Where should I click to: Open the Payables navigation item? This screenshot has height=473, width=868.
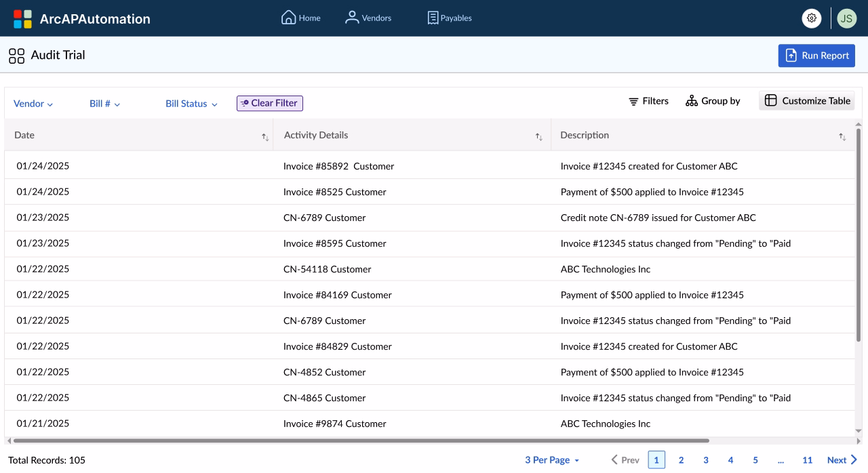click(x=450, y=18)
